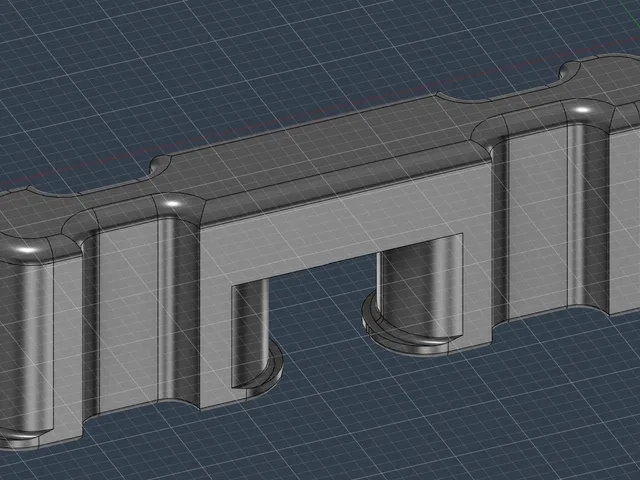The height and width of the screenshot is (480, 640).
Task: Select the flat front panel between the left grooves
Action: pos(128,318)
